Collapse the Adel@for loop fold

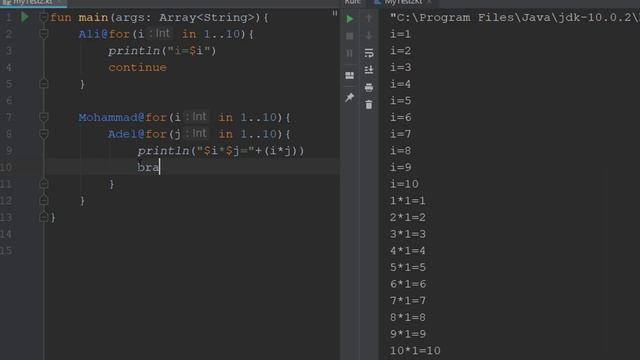(44, 134)
